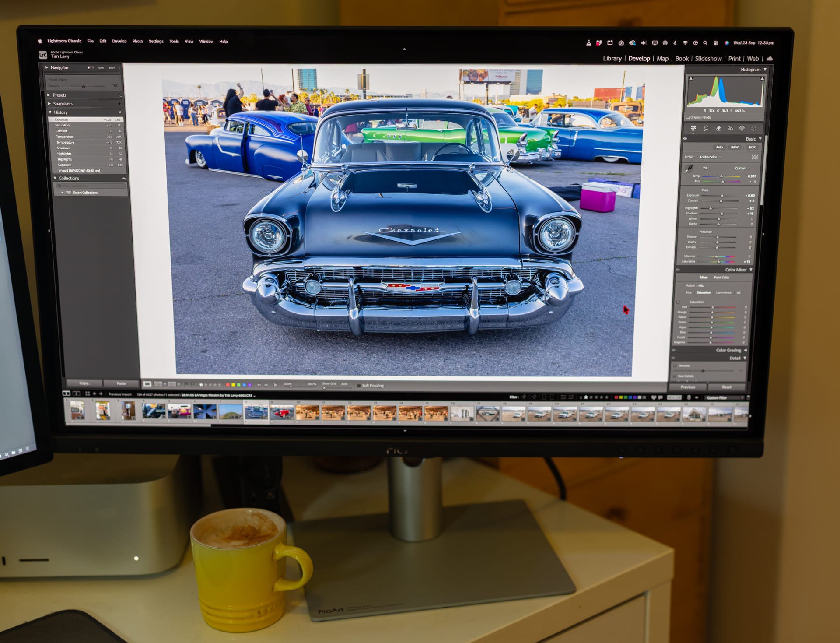Toggle Color Mixer panel visibility eye

pos(678,270)
